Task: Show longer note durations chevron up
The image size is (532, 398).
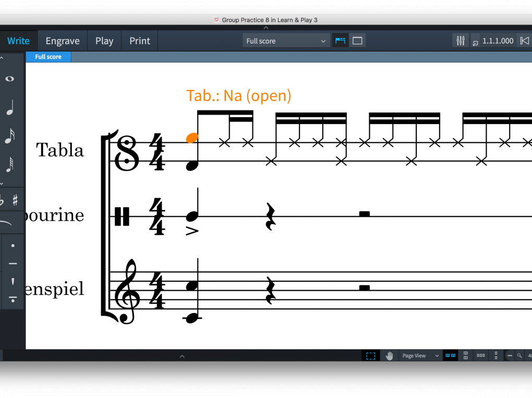Action: 2,58
